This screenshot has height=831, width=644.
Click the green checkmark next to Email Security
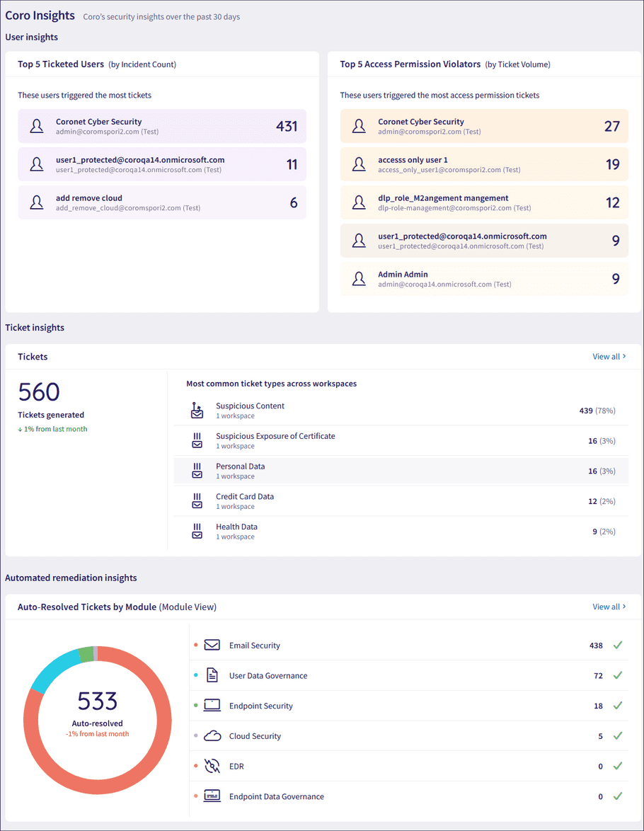tap(617, 645)
